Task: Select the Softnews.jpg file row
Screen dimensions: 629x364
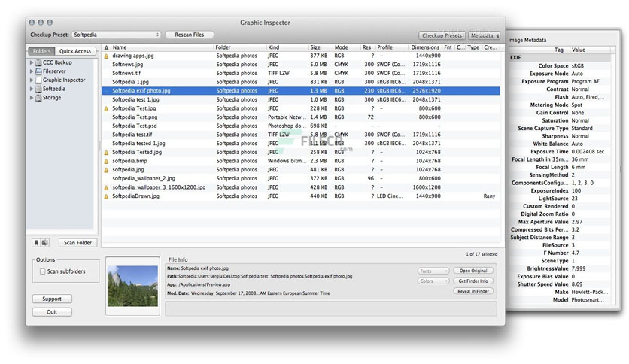Action: [300, 65]
